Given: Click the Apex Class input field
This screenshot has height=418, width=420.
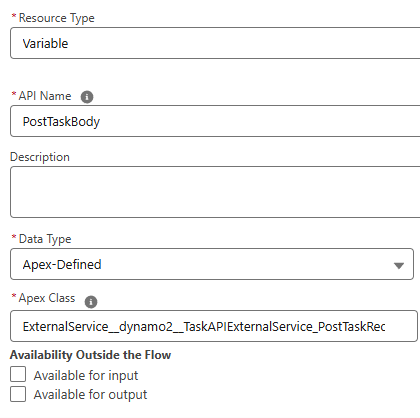Looking at the screenshot, I should point(214,326).
